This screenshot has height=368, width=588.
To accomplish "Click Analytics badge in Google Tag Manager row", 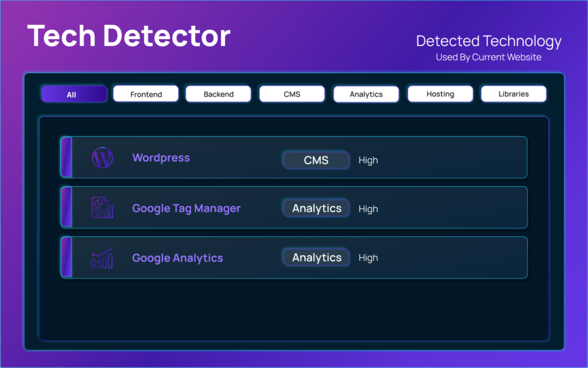I will (x=316, y=208).
